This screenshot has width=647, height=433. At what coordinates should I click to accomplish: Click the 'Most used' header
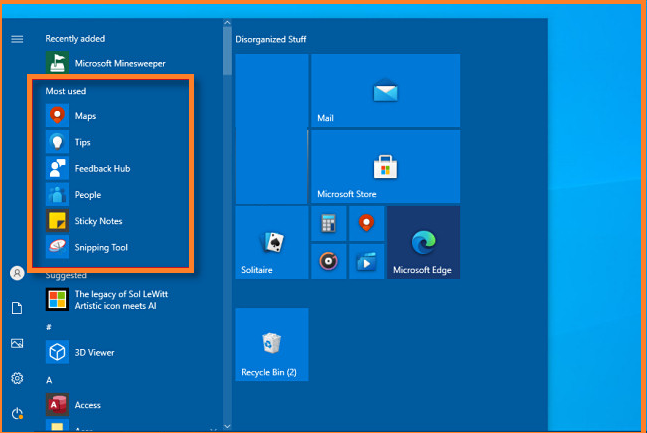coord(66,91)
